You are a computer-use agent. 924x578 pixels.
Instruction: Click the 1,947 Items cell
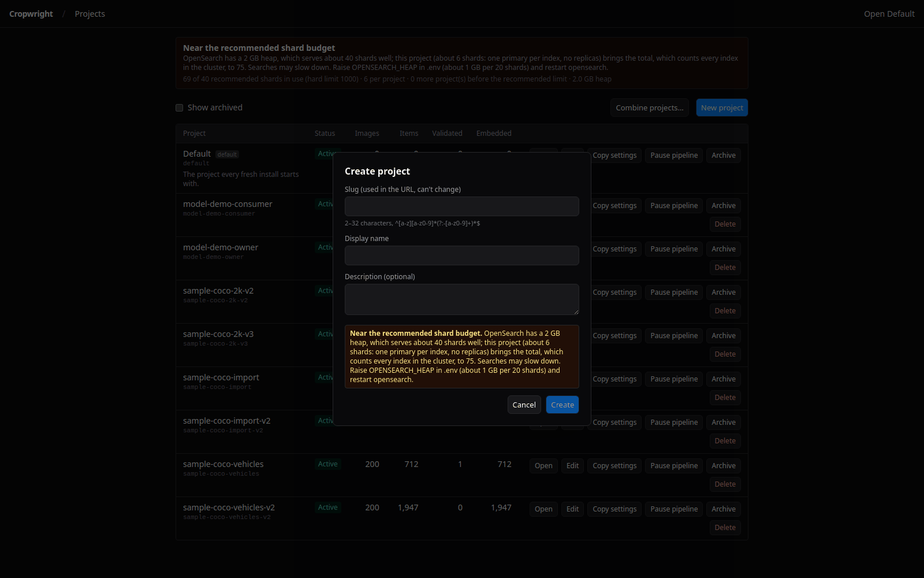pos(408,507)
